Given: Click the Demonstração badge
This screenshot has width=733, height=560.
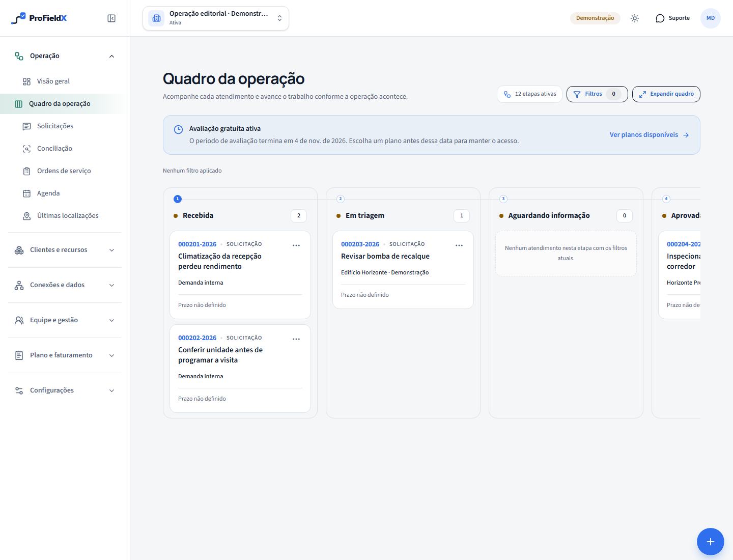Looking at the screenshot, I should click(x=595, y=18).
